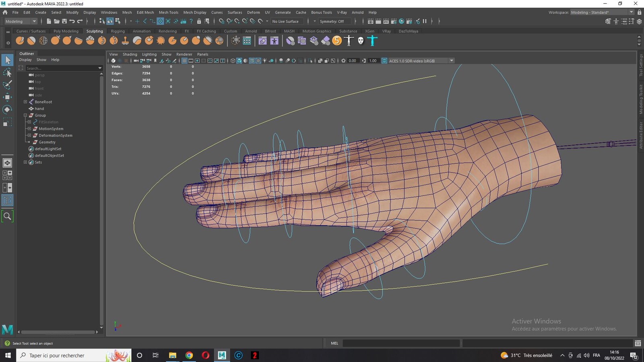The image size is (644, 362).
Task: Switch to the Poly Modeling shelf tab
Action: 66,31
